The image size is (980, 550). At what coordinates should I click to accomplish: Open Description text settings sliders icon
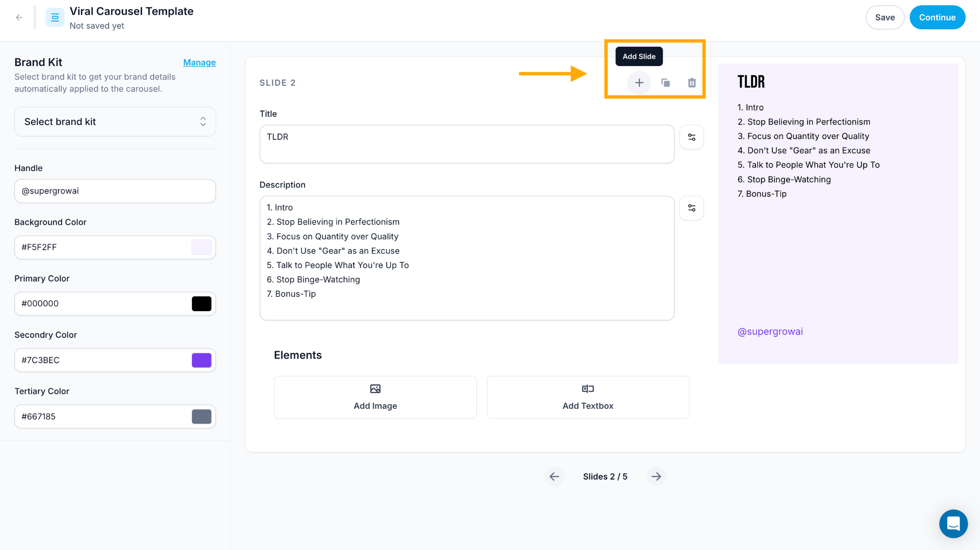(691, 208)
